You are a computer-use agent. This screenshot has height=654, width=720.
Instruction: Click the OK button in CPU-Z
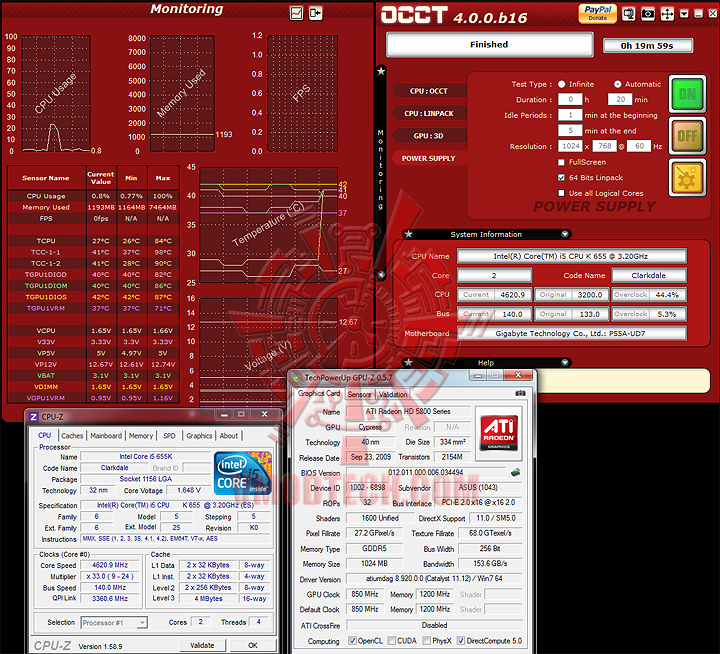[253, 645]
